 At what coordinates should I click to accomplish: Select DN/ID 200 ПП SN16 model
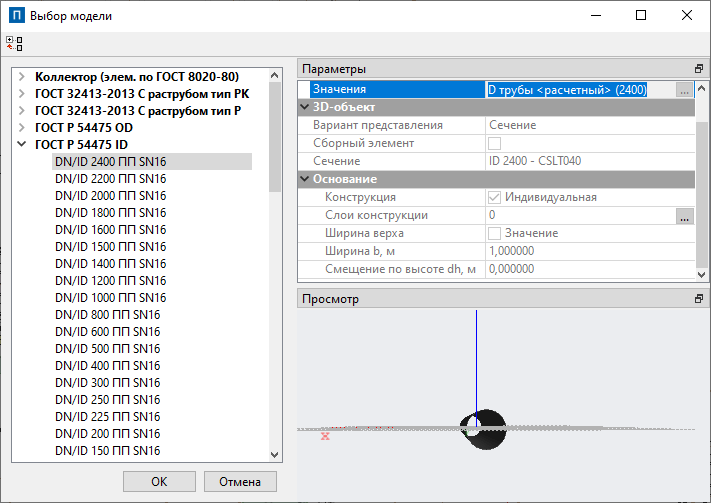pyautogui.click(x=107, y=434)
